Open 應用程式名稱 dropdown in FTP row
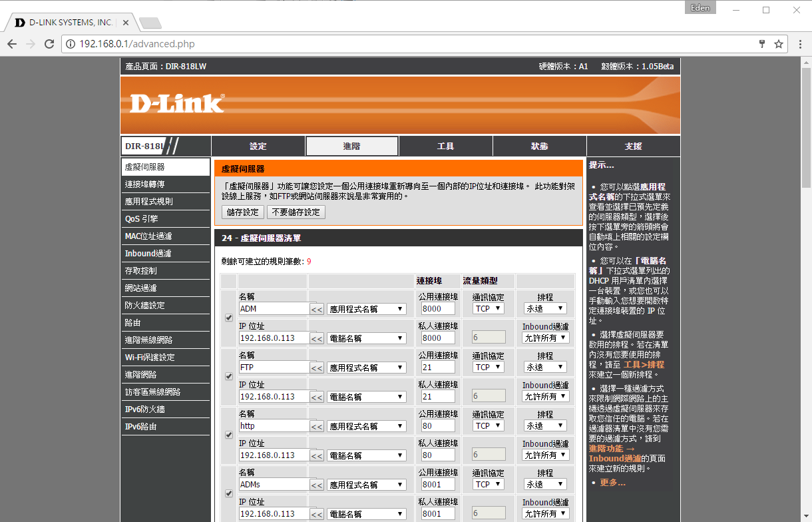812x522 pixels. 366,368
